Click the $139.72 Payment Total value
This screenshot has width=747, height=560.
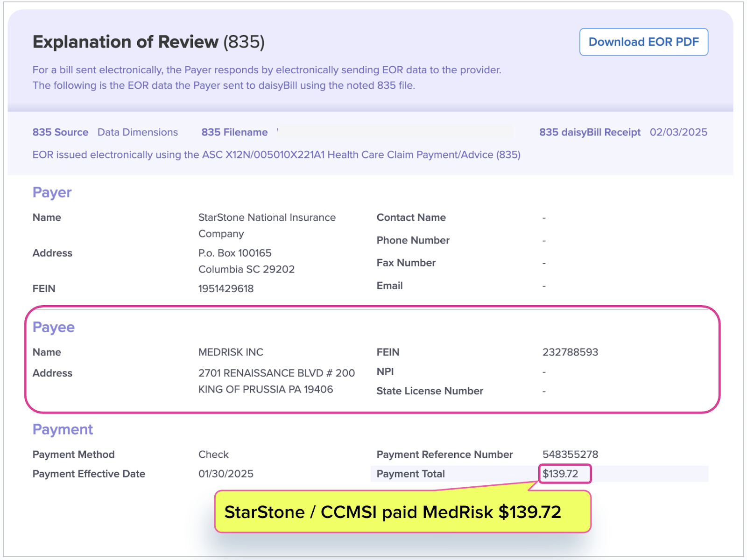[560, 474]
